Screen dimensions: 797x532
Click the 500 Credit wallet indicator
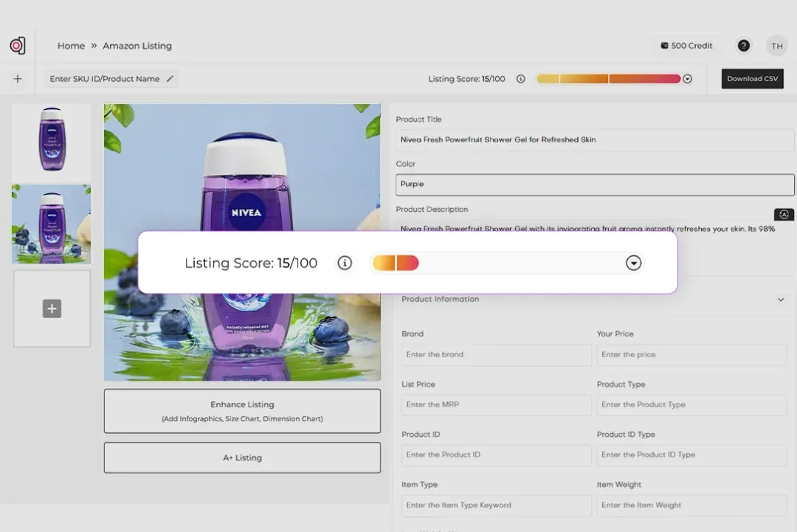(686, 46)
